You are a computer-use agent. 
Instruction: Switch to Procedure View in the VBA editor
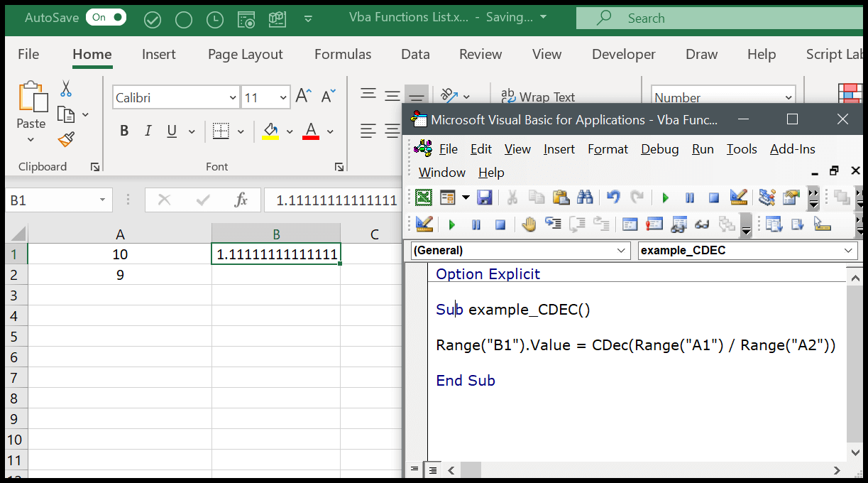(414, 470)
